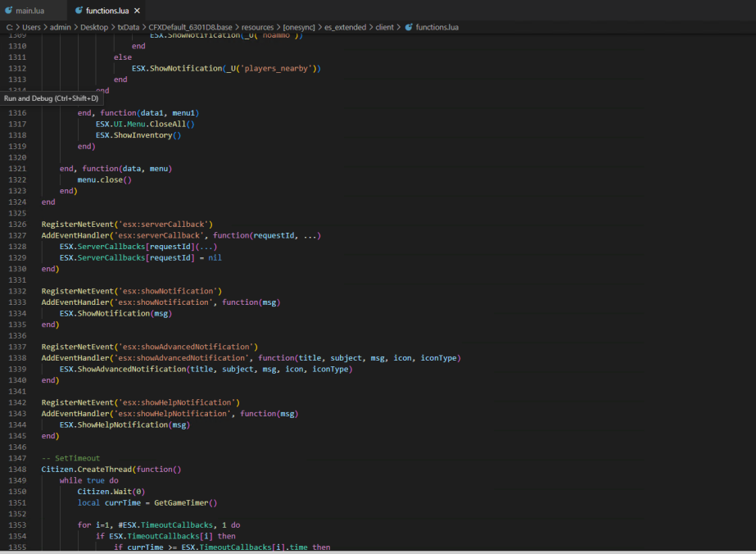The height and width of the screenshot is (554, 756).
Task: Select line 1326 via its line number
Action: (x=17, y=225)
